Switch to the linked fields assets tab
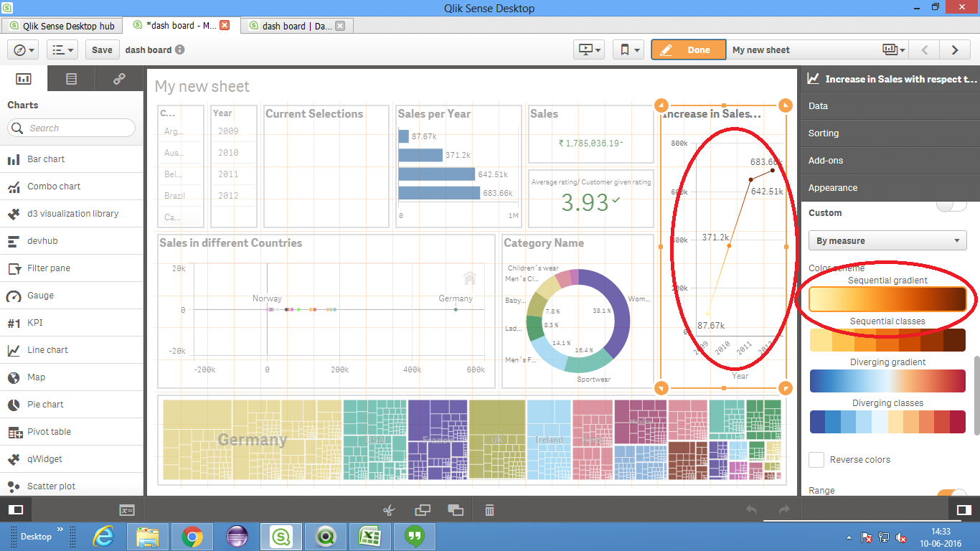 coord(119,79)
